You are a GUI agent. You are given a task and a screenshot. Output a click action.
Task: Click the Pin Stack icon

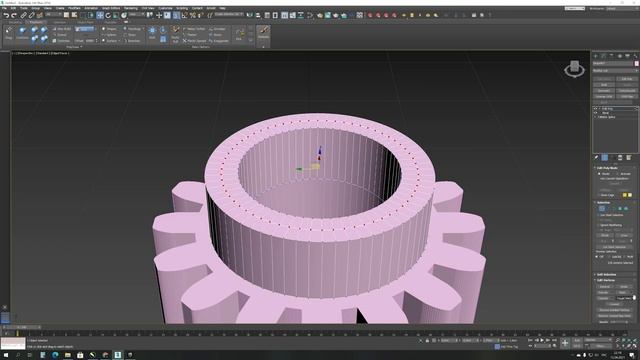click(596, 157)
